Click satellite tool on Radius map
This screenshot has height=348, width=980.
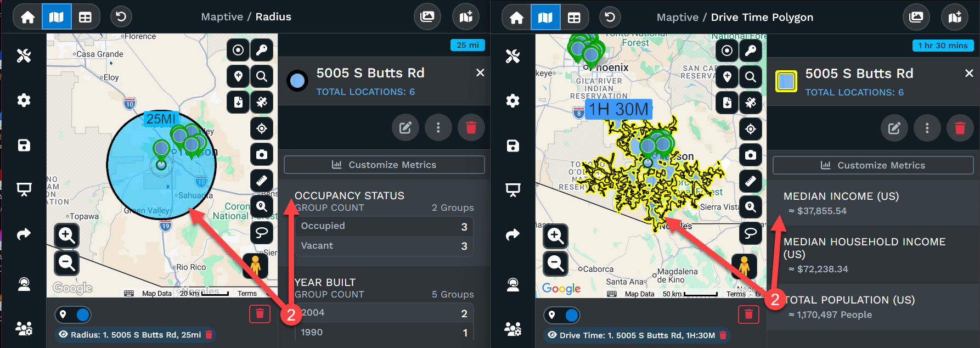(x=262, y=102)
